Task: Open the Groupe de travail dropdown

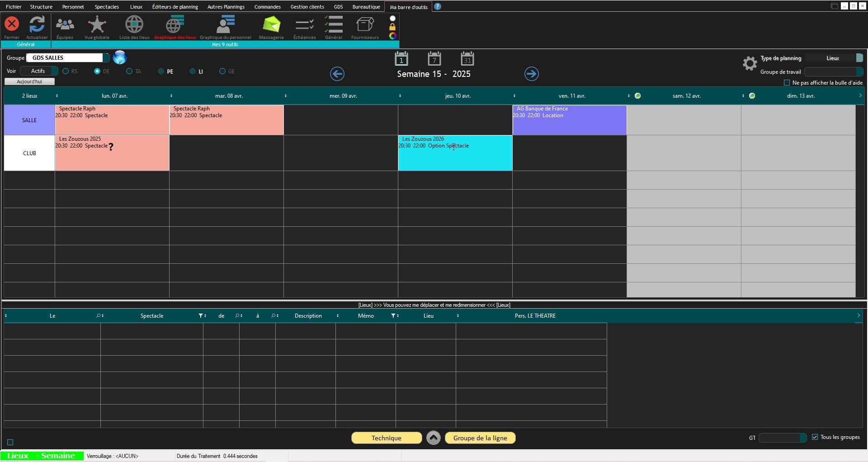Action: pos(859,72)
